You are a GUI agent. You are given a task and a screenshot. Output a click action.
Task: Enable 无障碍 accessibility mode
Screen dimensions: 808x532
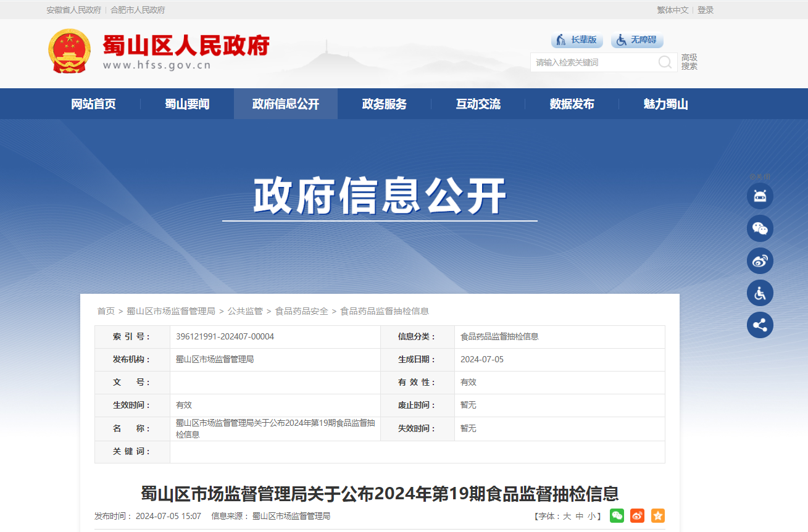click(x=637, y=40)
